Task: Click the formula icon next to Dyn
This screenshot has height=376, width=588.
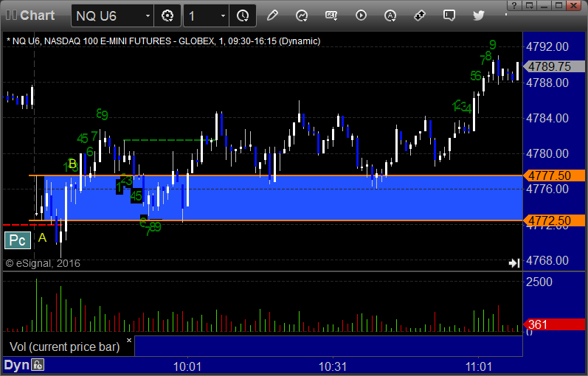Action: pyautogui.click(x=38, y=365)
